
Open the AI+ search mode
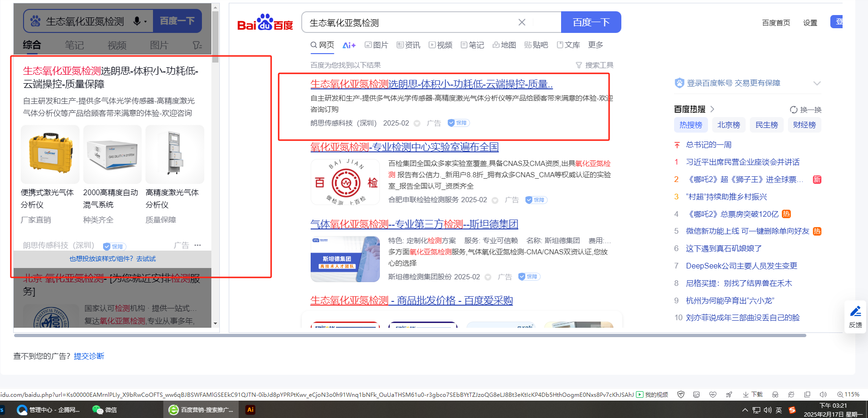coord(349,45)
